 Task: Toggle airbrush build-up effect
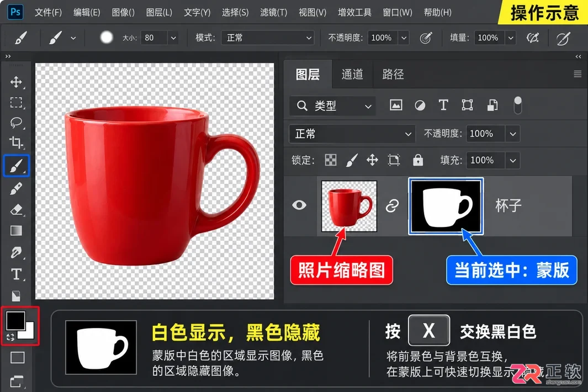(532, 38)
